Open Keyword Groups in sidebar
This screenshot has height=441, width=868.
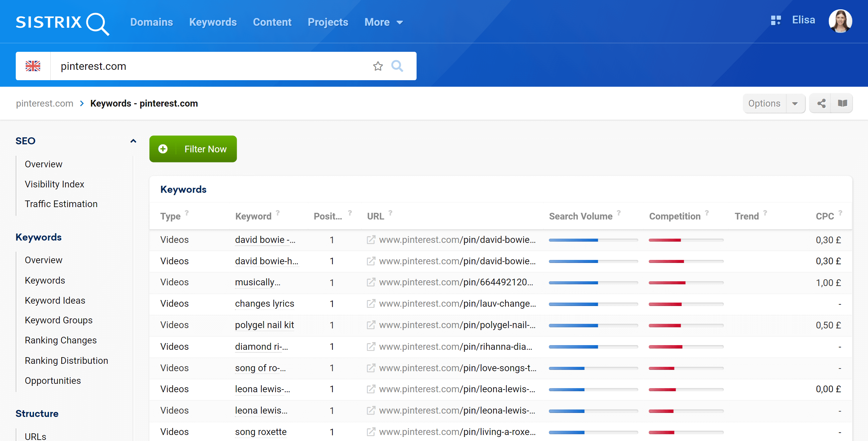tap(59, 320)
